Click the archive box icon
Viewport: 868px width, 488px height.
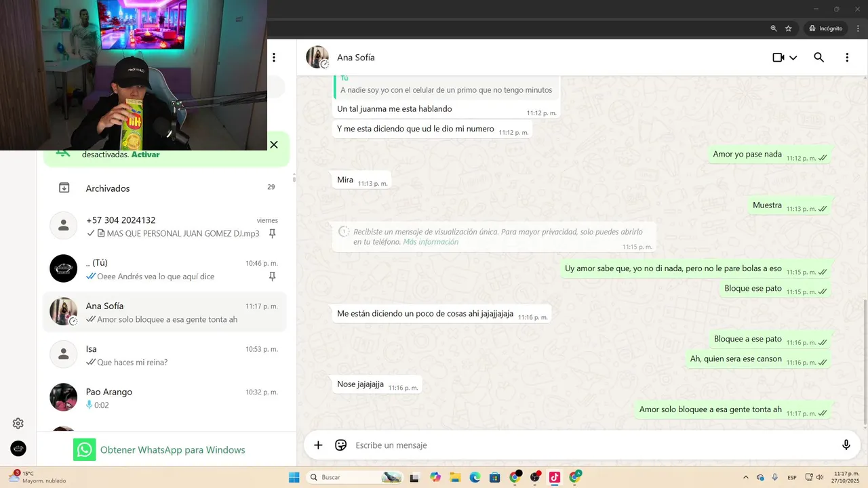pos(64,188)
